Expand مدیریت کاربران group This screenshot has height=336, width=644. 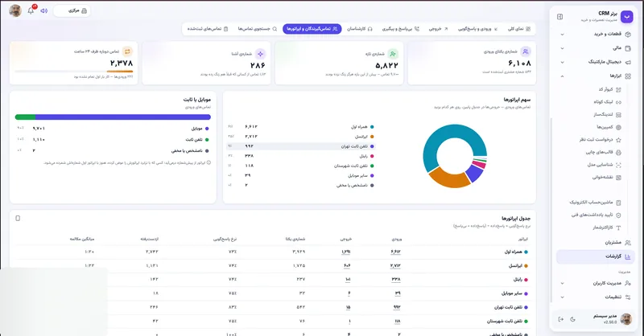(596, 283)
